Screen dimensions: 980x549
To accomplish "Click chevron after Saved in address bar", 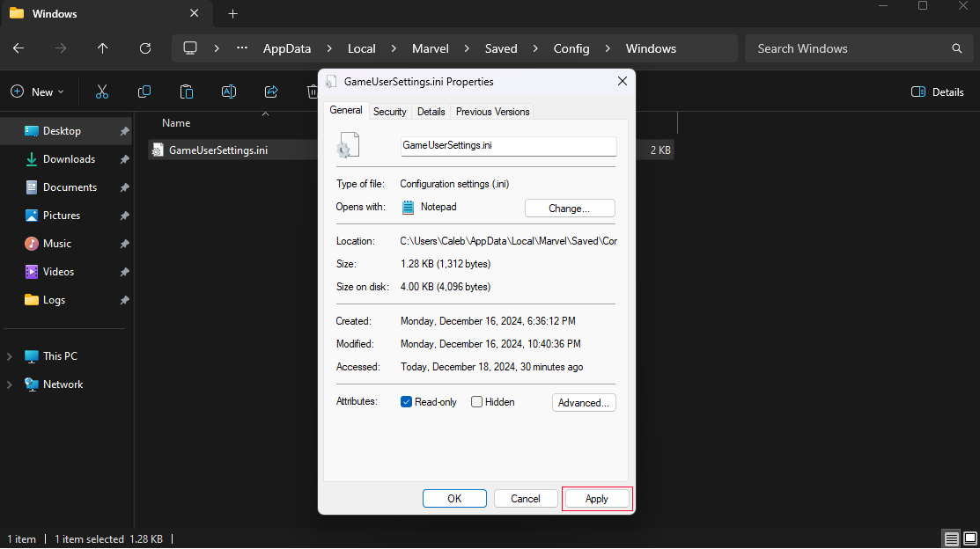I will (x=535, y=48).
